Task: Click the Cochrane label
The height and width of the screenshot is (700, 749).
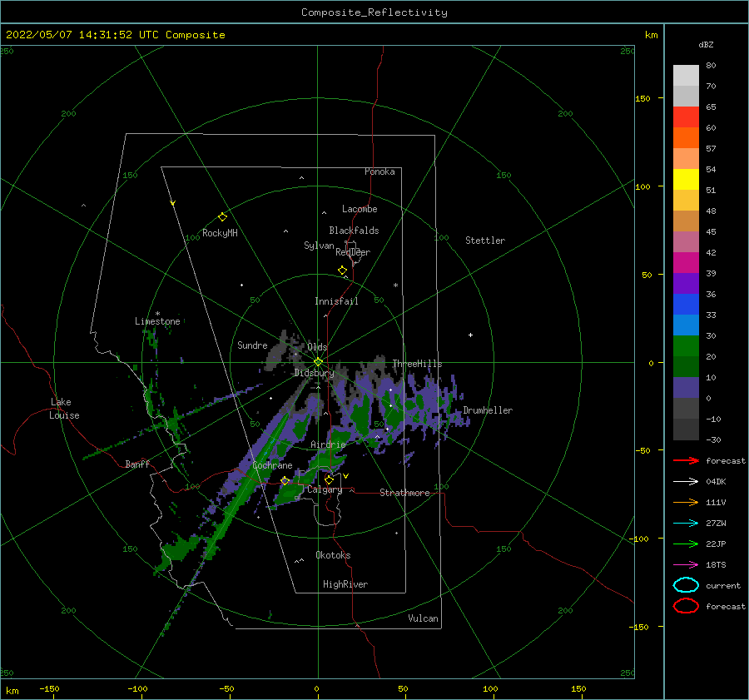Action: [x=272, y=465]
